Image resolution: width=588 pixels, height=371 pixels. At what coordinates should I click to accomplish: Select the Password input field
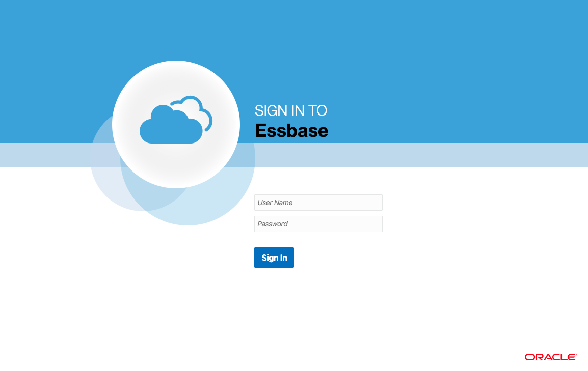(x=318, y=224)
